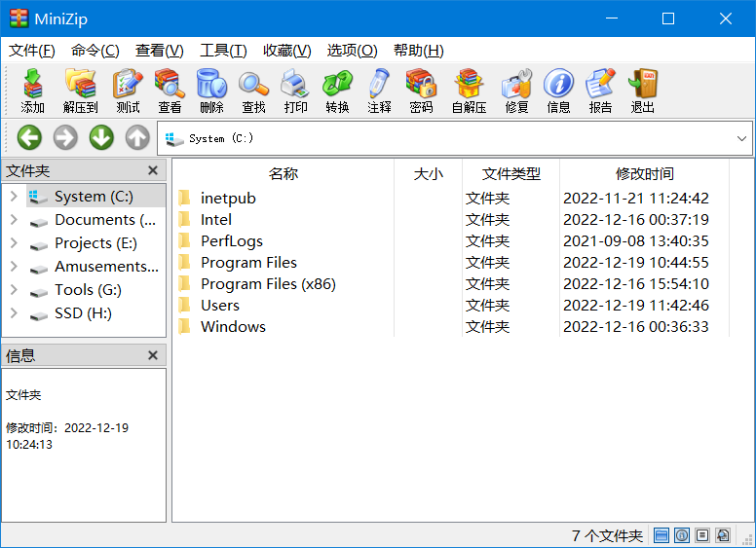The width and height of the screenshot is (756, 548).
Task: Expand the SSD (H:) tree node
Action: [14, 313]
